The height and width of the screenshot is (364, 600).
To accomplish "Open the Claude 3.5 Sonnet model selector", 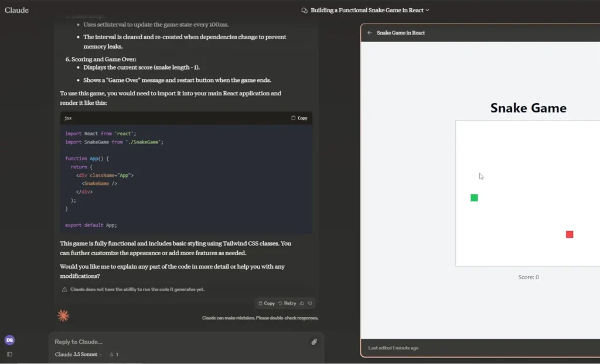I will [79, 355].
